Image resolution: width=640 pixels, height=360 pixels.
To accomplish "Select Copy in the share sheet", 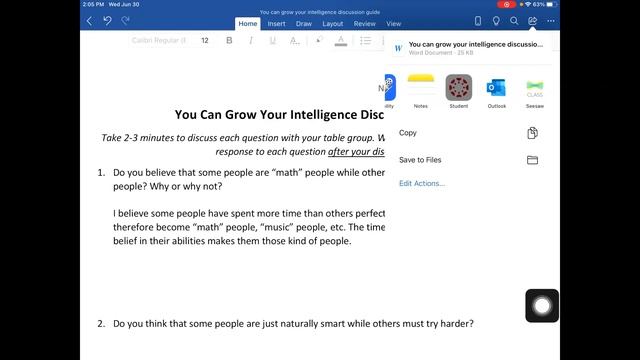I will pyautogui.click(x=469, y=133).
